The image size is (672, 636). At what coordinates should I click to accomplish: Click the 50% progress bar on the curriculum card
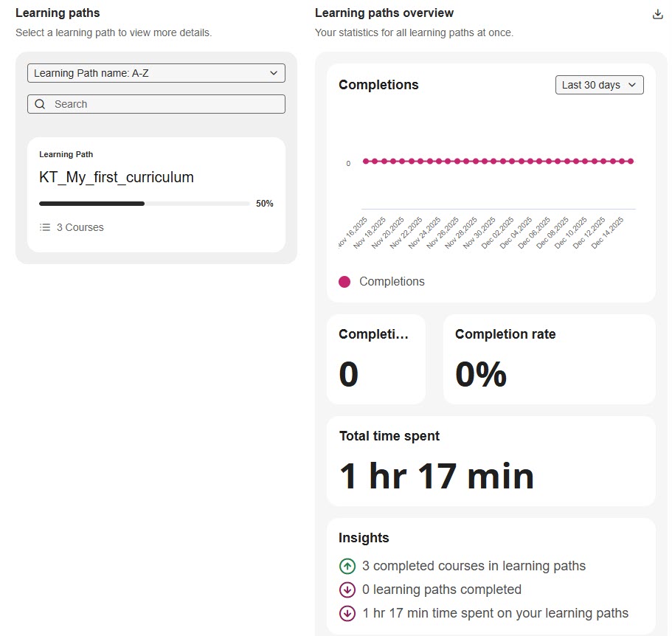[144, 204]
